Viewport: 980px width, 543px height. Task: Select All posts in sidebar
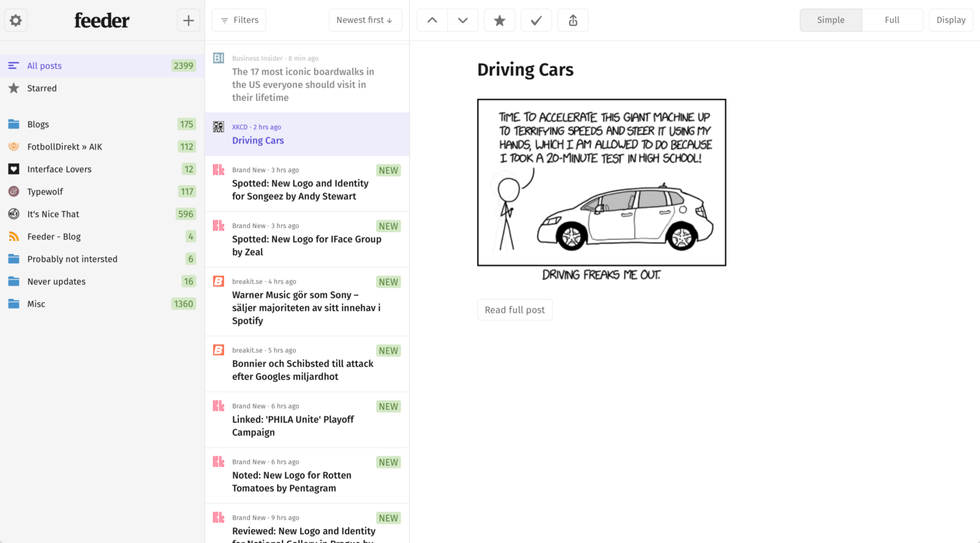point(102,66)
